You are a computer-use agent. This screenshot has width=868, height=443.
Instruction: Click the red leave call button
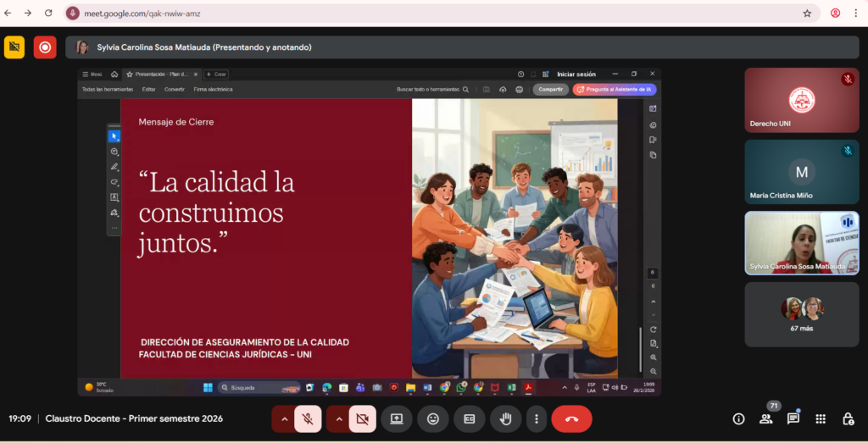click(x=571, y=418)
